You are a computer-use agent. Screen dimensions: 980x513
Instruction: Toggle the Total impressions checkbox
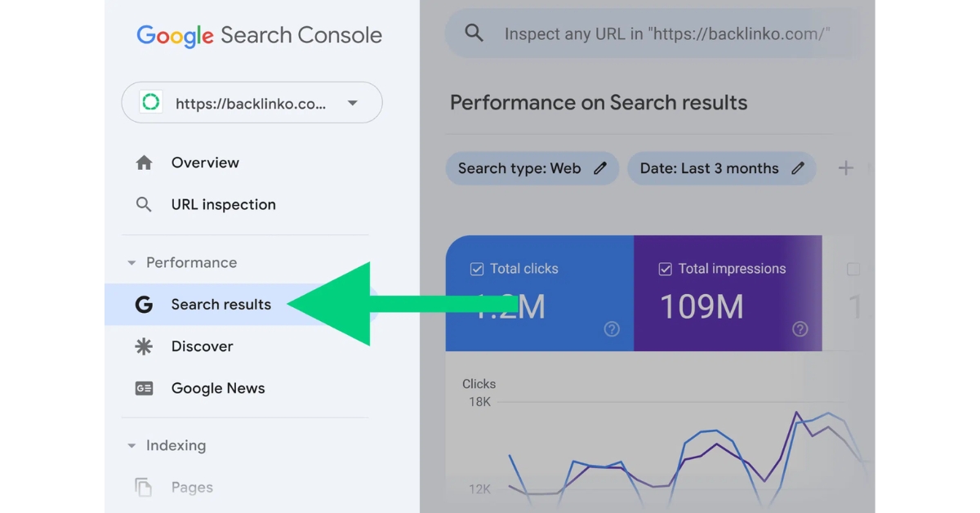coord(665,269)
